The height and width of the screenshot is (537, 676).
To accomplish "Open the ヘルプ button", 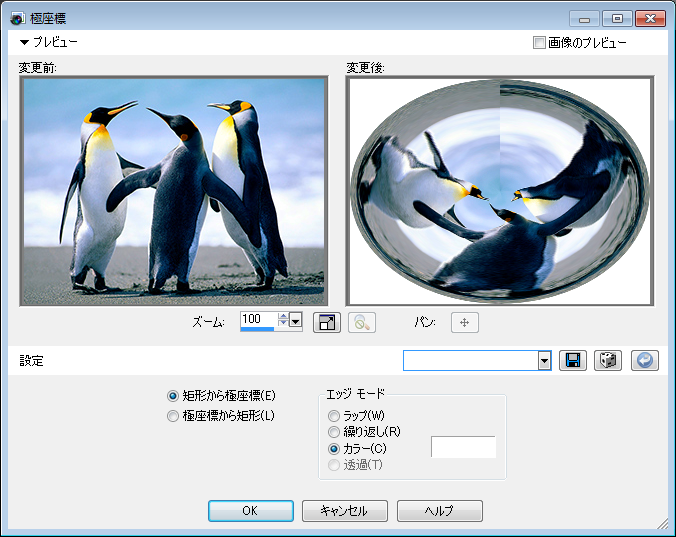I will 439,511.
